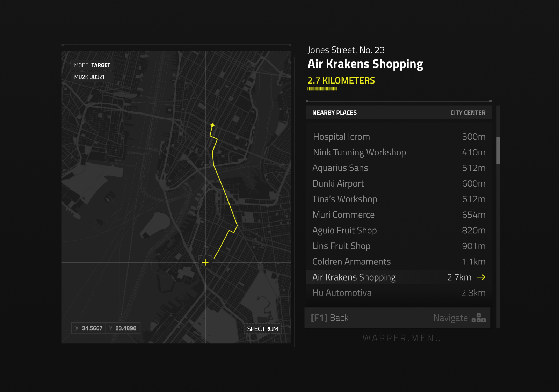Select Muri Commerce row
The height and width of the screenshot is (392, 559).
[x=399, y=215]
